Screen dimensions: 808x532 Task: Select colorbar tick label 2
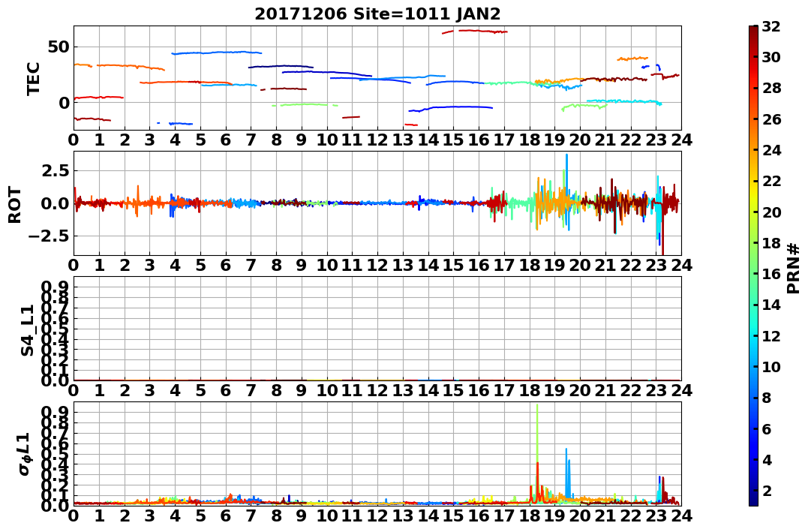click(767, 490)
